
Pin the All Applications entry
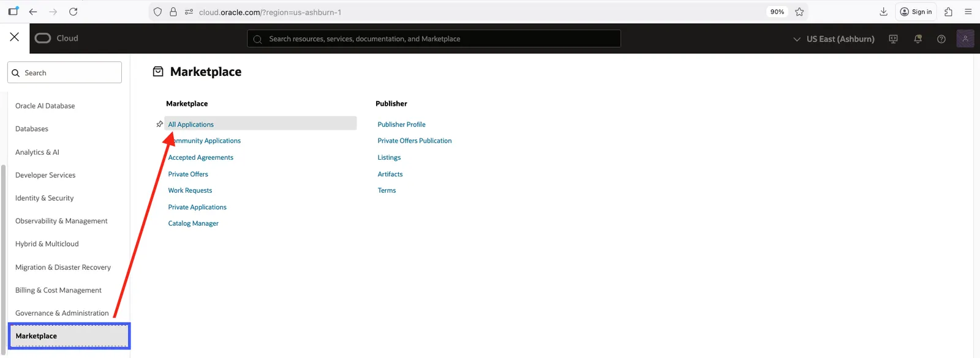(159, 124)
